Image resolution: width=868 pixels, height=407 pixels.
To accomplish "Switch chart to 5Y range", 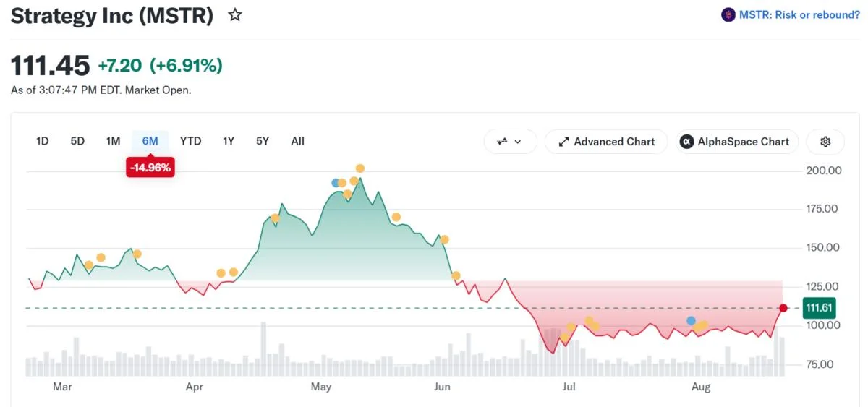I will tap(263, 141).
